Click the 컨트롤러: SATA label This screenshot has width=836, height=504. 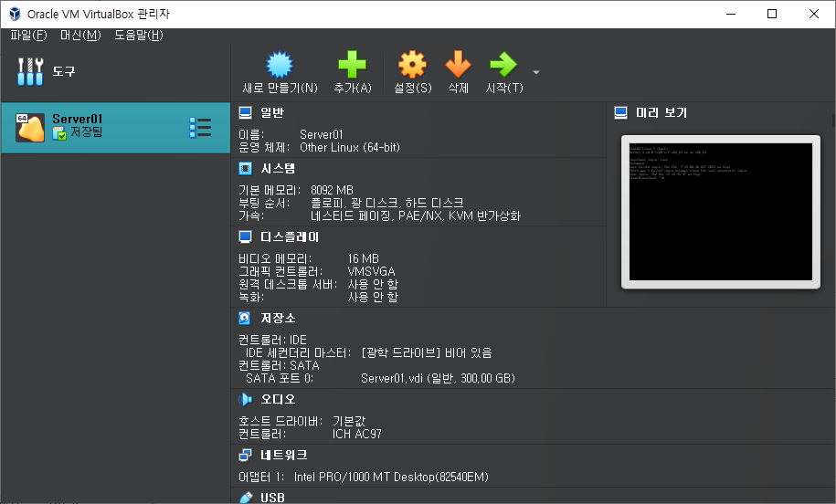(x=279, y=365)
